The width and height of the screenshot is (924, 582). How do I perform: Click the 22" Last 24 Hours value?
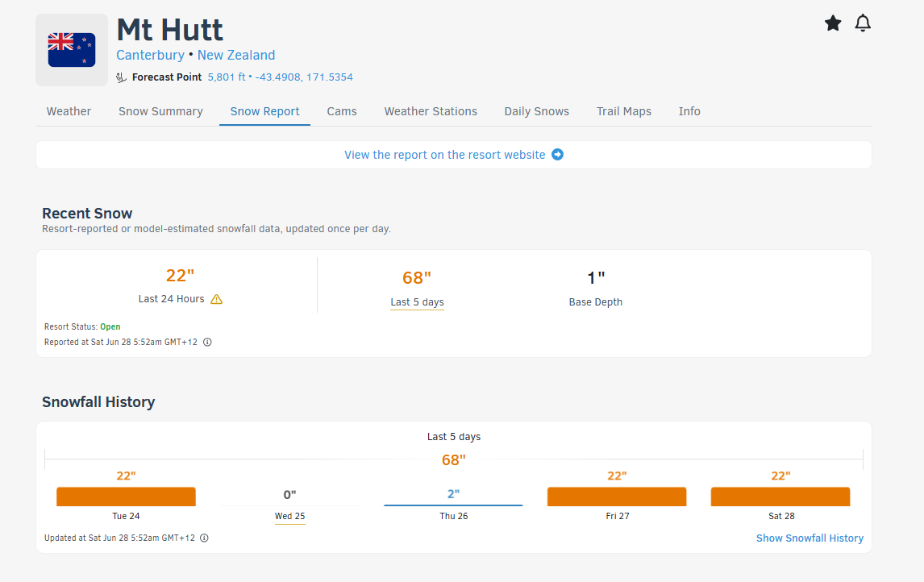[181, 276]
